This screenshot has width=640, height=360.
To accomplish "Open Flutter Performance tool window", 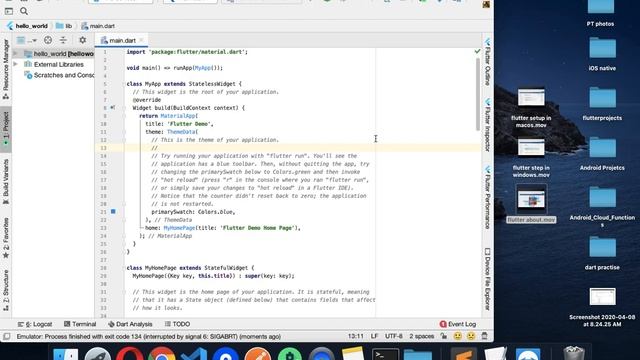I will pos(487,197).
